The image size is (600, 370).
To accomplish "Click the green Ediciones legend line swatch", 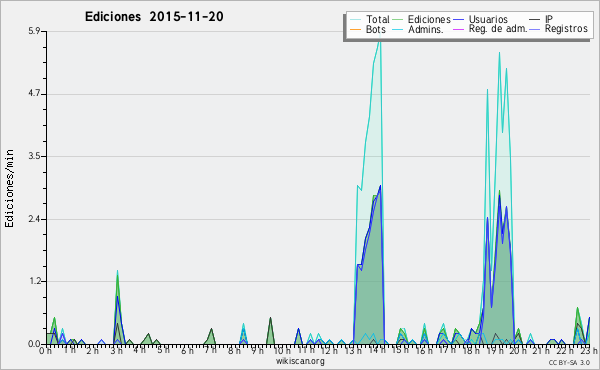I will (x=398, y=20).
